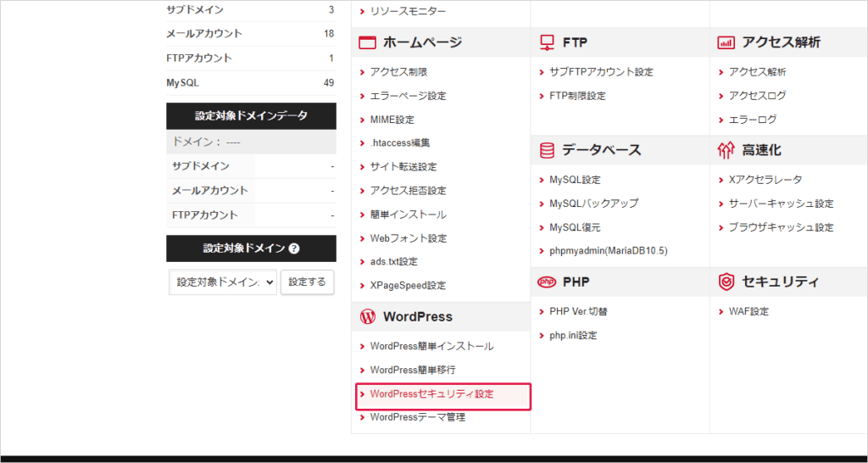
Task: Click the メールアカウント count value 18
Action: [x=329, y=34]
